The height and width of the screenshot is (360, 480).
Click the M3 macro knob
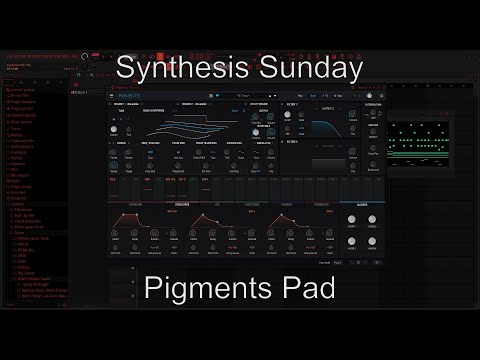click(352, 241)
